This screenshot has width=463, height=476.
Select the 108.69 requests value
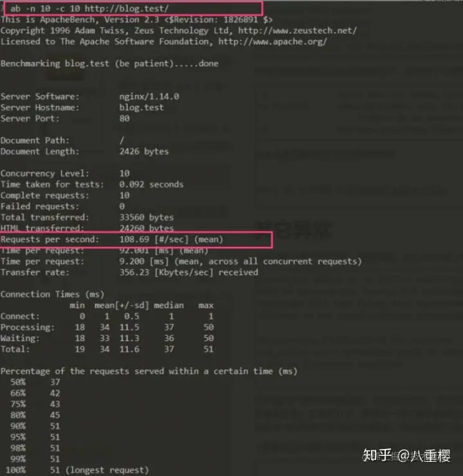click(x=134, y=240)
